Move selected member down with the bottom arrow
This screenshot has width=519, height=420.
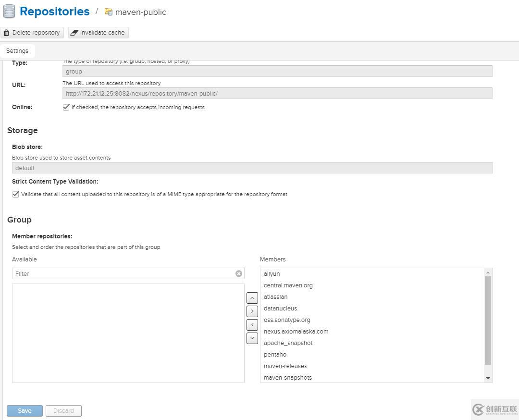coord(252,338)
